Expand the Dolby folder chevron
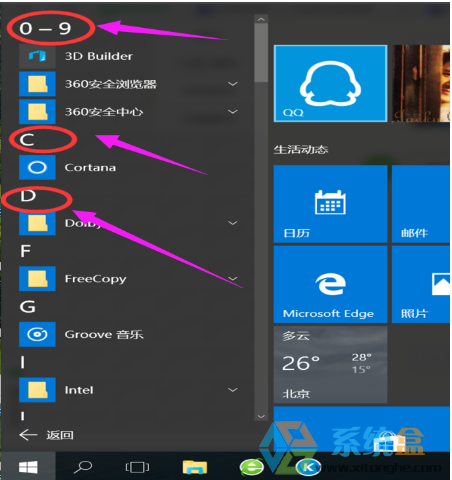This screenshot has width=452, height=480. click(x=233, y=223)
